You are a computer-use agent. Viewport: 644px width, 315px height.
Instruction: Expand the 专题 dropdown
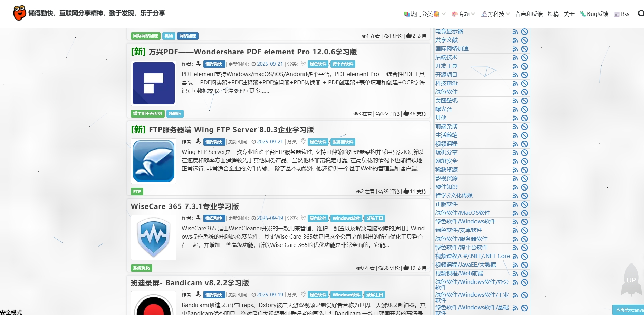point(463,14)
